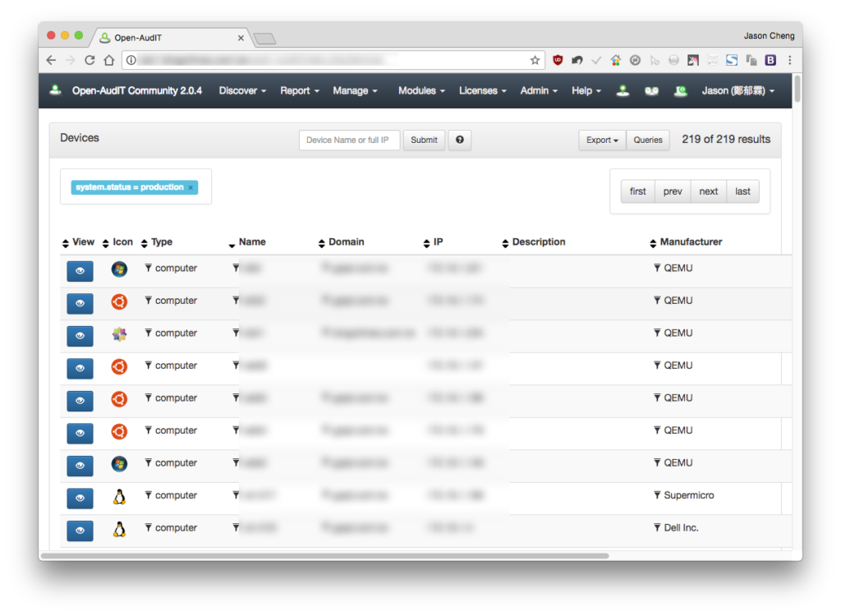Viewport: 841px width, 616px height.
Task: Open the Report dropdown menu
Action: 300,90
